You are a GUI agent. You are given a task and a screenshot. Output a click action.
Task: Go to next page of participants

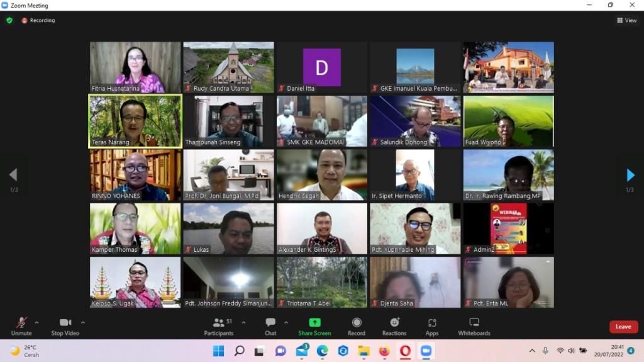point(630,175)
